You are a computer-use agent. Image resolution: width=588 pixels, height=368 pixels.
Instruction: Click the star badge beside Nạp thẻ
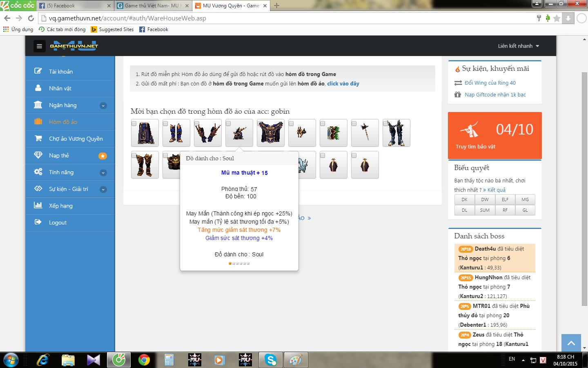pyautogui.click(x=103, y=156)
